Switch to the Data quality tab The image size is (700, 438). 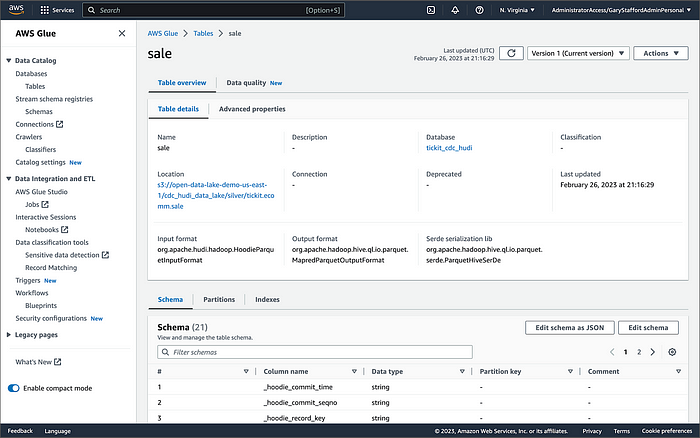254,83
